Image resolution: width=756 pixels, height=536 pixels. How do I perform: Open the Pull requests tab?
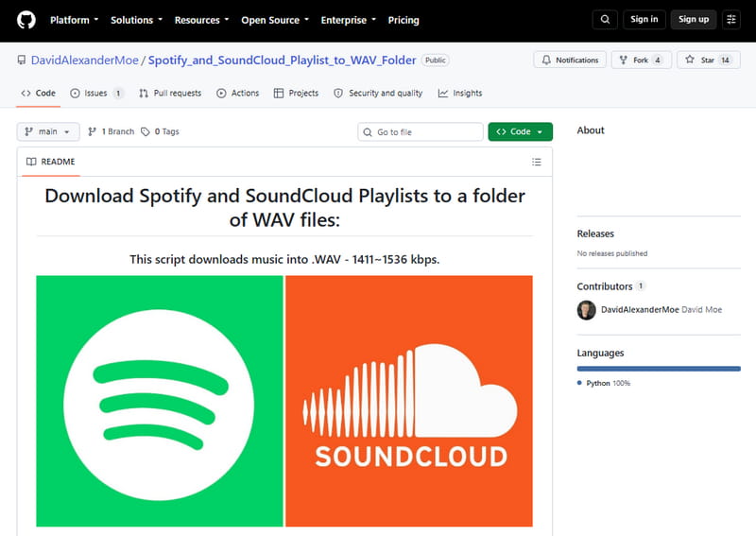coord(170,93)
